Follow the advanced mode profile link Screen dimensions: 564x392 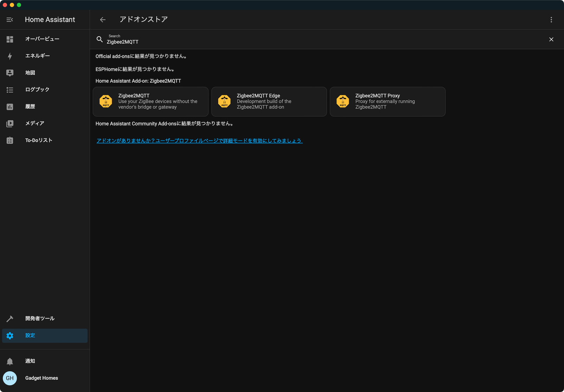click(x=200, y=141)
